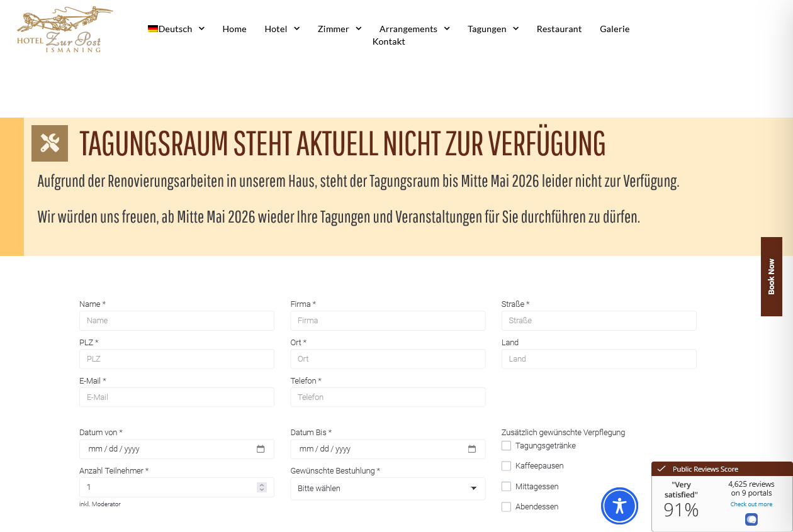This screenshot has height=532, width=793.
Task: Click the wrench and screwdriver maintenance icon
Action: click(x=50, y=143)
